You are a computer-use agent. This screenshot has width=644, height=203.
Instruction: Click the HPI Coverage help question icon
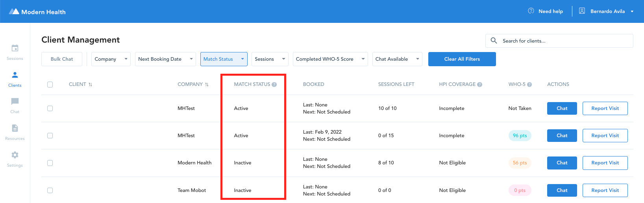coord(479,84)
